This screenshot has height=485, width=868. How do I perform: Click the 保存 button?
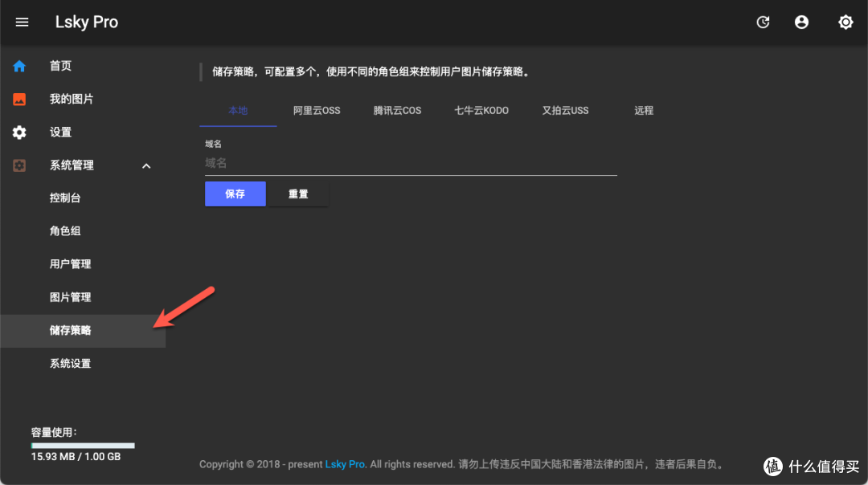(235, 194)
